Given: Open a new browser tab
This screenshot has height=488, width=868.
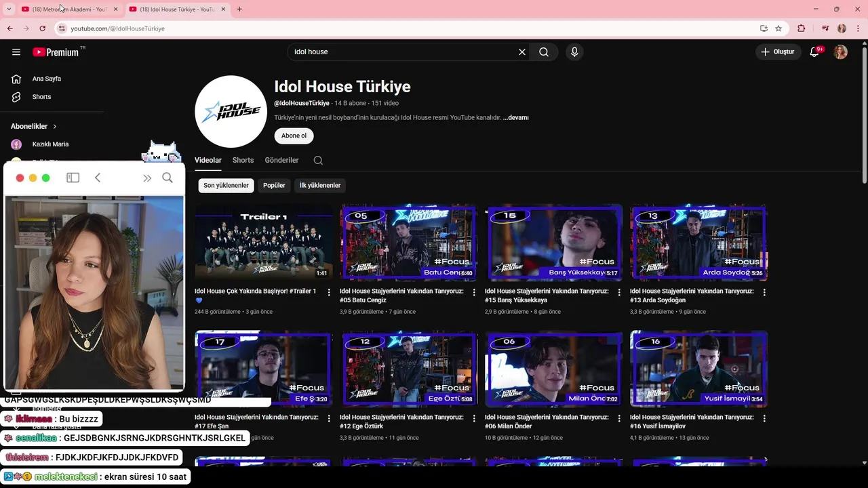Looking at the screenshot, I should pyautogui.click(x=239, y=9).
